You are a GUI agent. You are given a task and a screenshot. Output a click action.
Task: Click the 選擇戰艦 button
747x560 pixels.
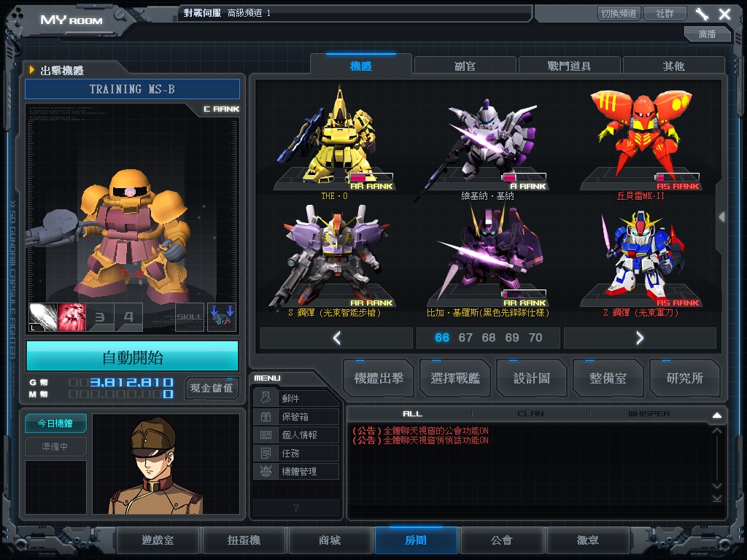[455, 378]
